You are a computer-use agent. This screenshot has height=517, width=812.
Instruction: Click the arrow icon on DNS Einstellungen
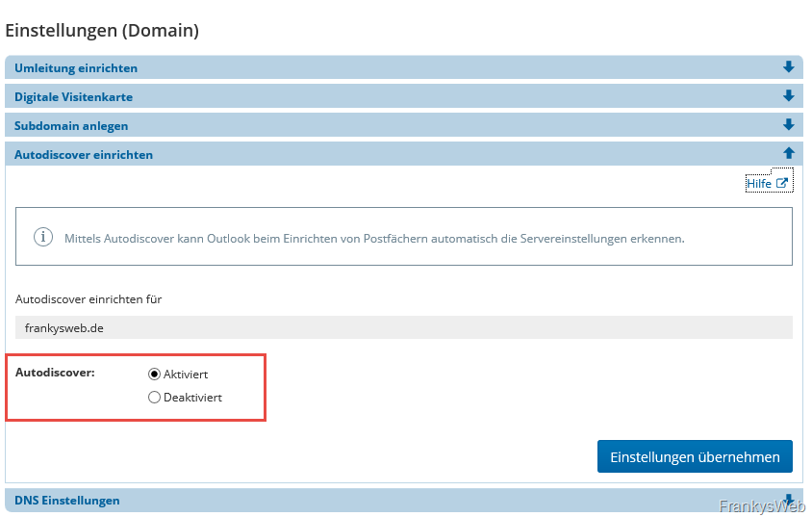789,500
